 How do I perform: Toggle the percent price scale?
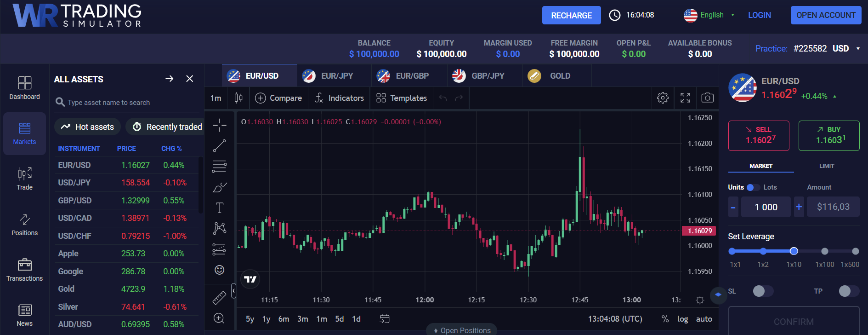[665, 319]
